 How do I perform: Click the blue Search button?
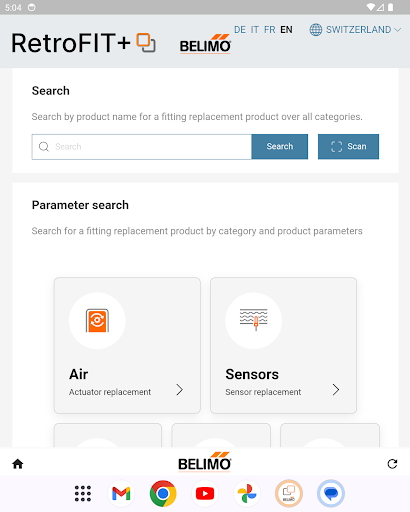pos(280,146)
